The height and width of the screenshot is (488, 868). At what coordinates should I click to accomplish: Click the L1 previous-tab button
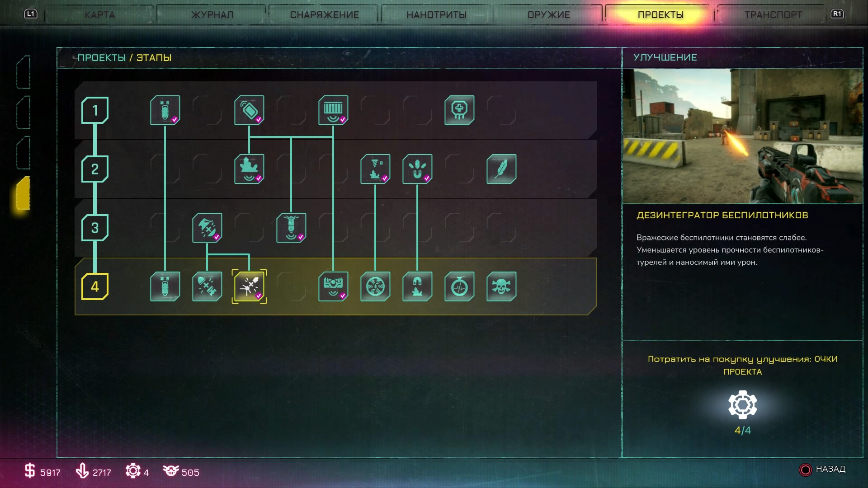[31, 14]
